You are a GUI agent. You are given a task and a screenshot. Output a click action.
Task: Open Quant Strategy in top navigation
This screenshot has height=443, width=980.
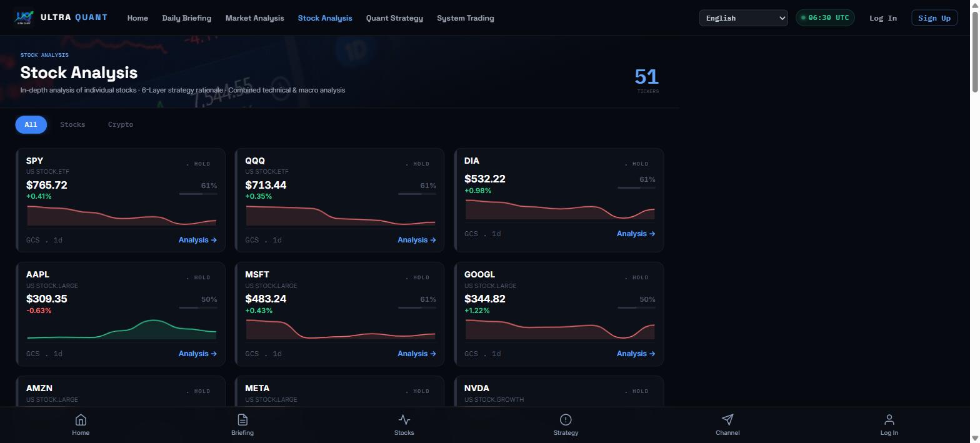pyautogui.click(x=394, y=18)
